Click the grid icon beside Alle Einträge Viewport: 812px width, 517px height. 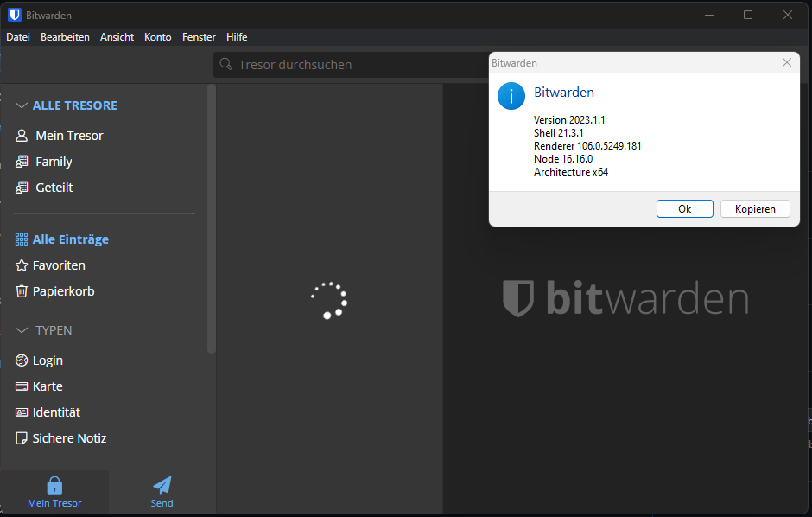click(x=22, y=239)
